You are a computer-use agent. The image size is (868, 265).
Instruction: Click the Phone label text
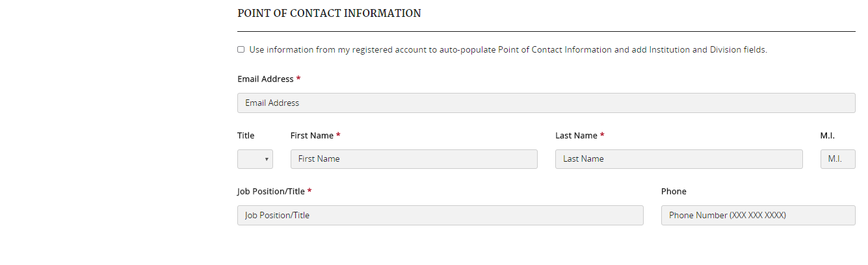(x=674, y=192)
